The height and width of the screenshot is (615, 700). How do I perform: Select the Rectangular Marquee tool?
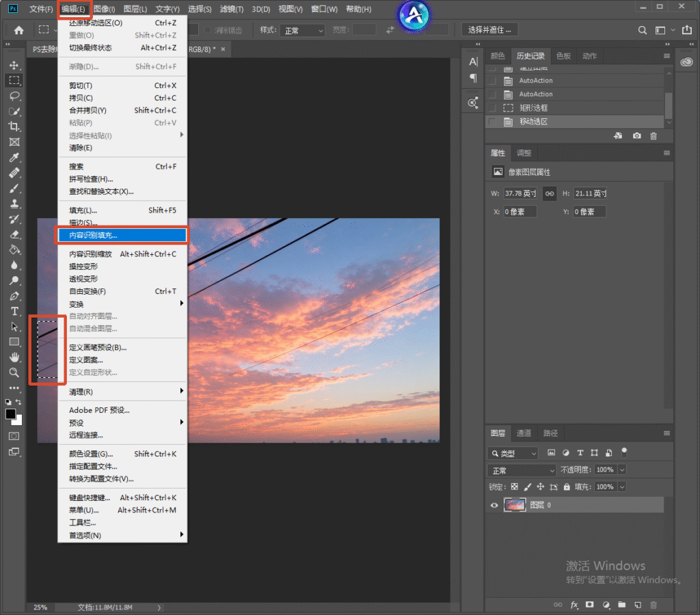tap(14, 81)
